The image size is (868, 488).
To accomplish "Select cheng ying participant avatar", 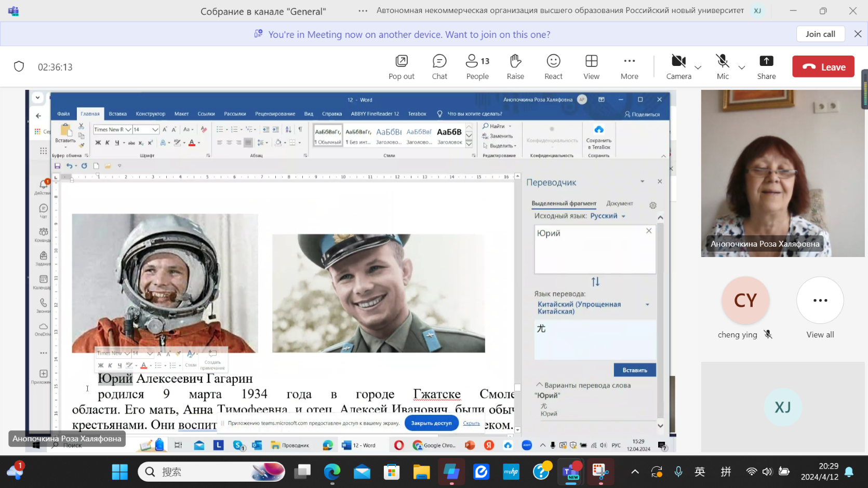I will (745, 301).
